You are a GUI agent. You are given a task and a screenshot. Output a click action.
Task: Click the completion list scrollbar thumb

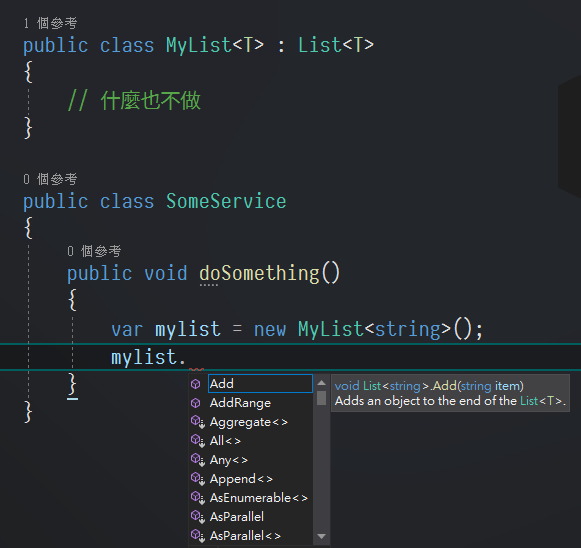pyautogui.click(x=321, y=398)
